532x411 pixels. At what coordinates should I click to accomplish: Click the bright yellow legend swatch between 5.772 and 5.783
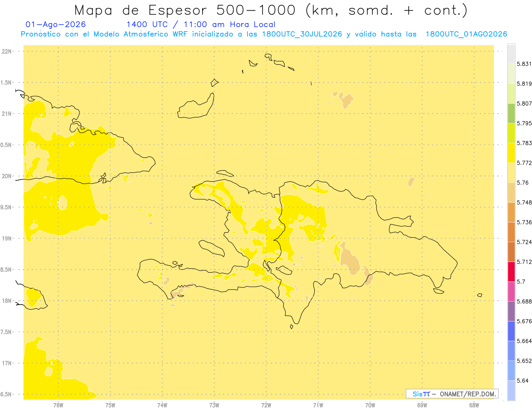coord(511,153)
